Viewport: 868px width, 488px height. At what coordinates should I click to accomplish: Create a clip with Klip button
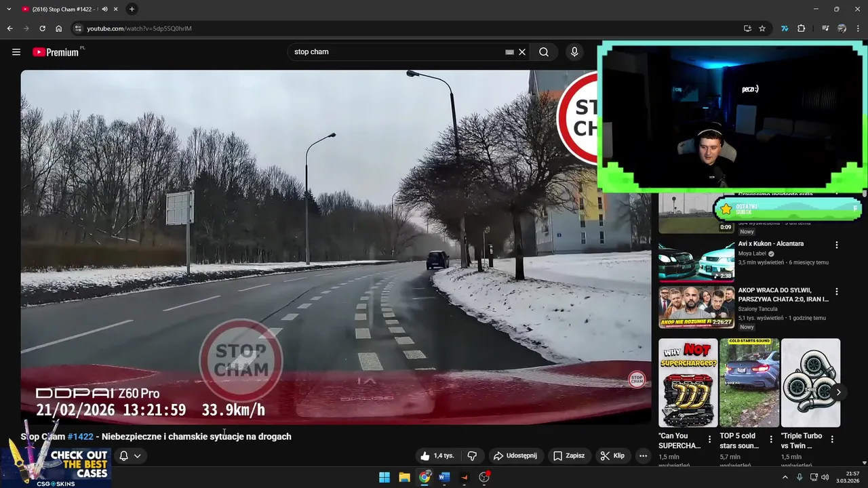613,456
